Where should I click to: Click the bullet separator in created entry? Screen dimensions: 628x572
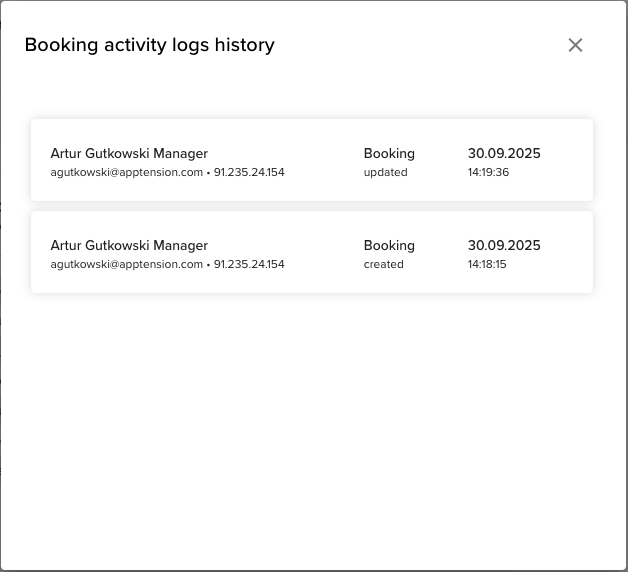[x=209, y=264]
